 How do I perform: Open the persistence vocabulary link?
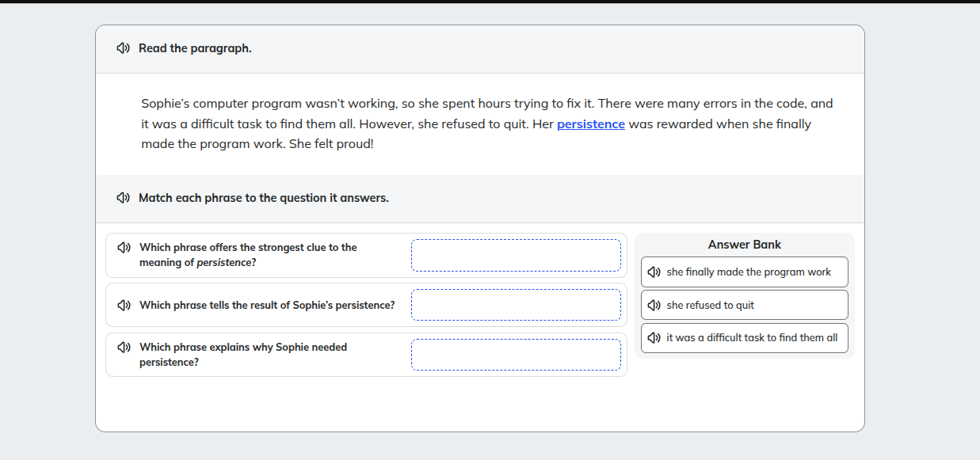(x=590, y=124)
